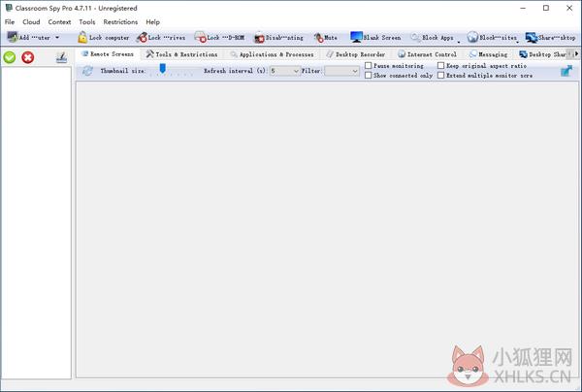Viewport: 582px width, 392px height.
Task: Click the pop-out window arrow icon
Action: pyautogui.click(x=566, y=71)
